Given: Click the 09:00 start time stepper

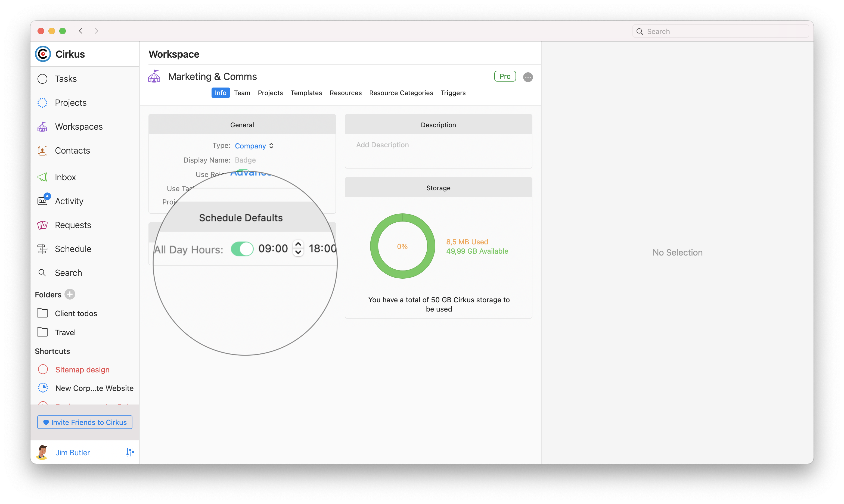Looking at the screenshot, I should [x=298, y=248].
